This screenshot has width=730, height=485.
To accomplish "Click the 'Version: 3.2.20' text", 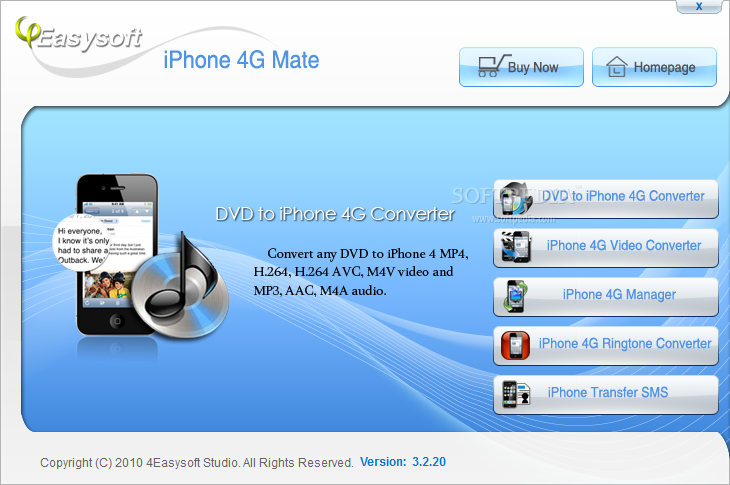I will pos(403,462).
